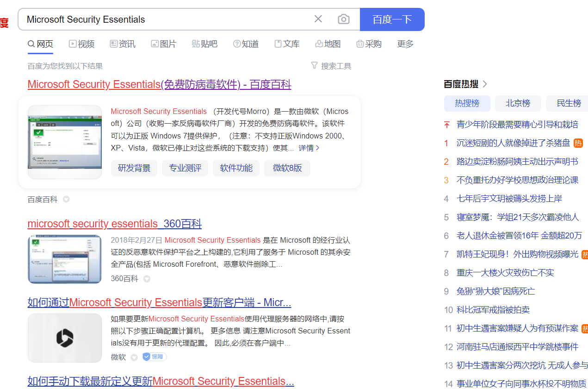Open 不负重托办好学校思想政治理论课 topic
This screenshot has height=389, width=588.
517,180
